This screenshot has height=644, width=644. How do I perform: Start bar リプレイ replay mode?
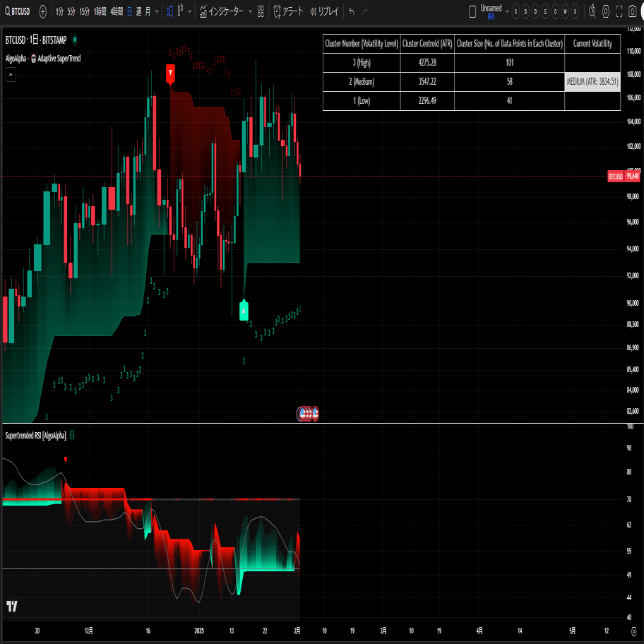click(x=324, y=11)
